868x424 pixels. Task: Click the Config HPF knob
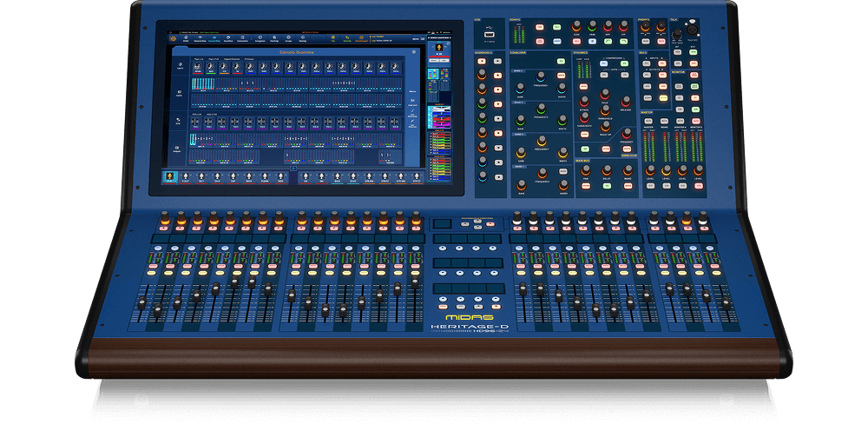coord(608,25)
